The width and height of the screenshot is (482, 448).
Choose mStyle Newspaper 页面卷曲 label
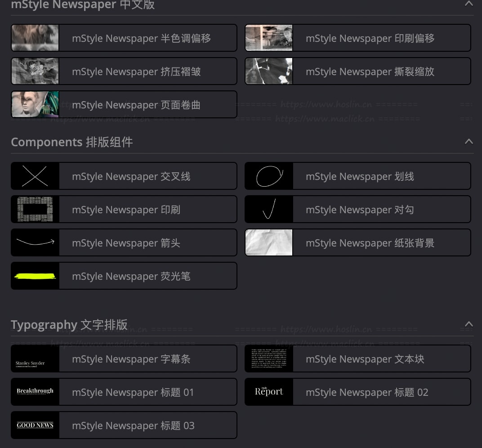136,105
